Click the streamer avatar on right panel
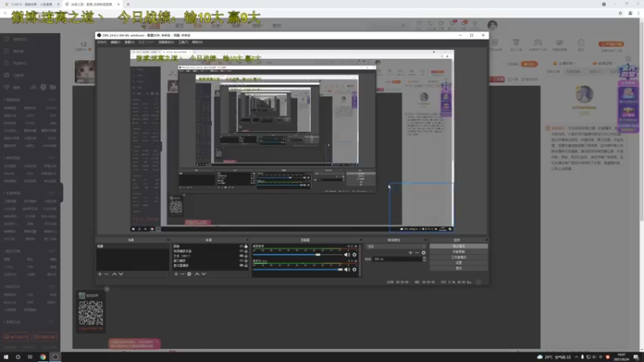This screenshot has width=644, height=362. tap(584, 94)
